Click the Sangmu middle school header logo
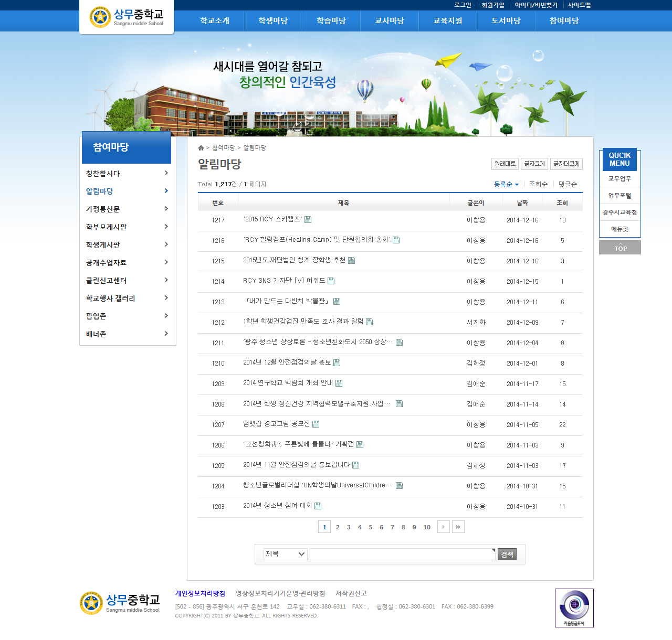The image size is (672, 640). [x=127, y=17]
